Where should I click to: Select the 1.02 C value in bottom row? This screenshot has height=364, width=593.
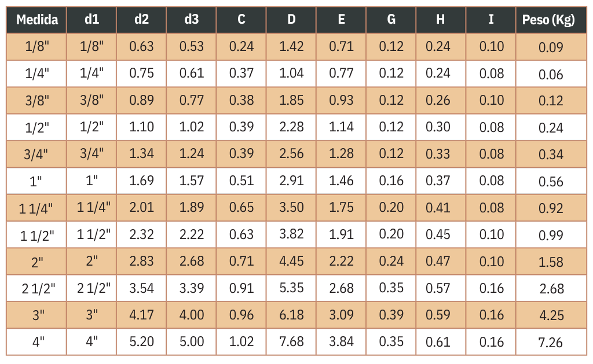coord(241,341)
